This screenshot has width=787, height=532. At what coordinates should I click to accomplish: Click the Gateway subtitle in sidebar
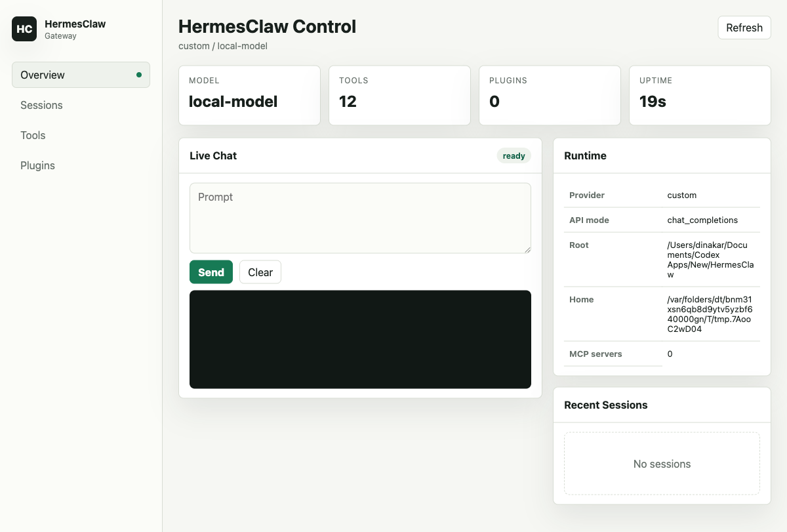click(60, 36)
